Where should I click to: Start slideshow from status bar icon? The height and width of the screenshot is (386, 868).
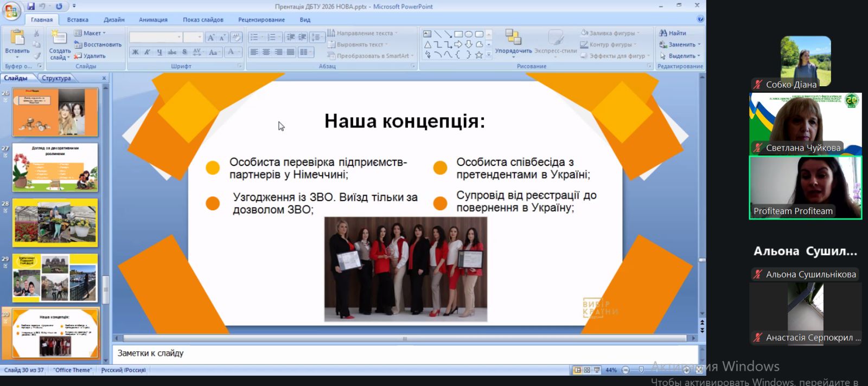pos(597,370)
